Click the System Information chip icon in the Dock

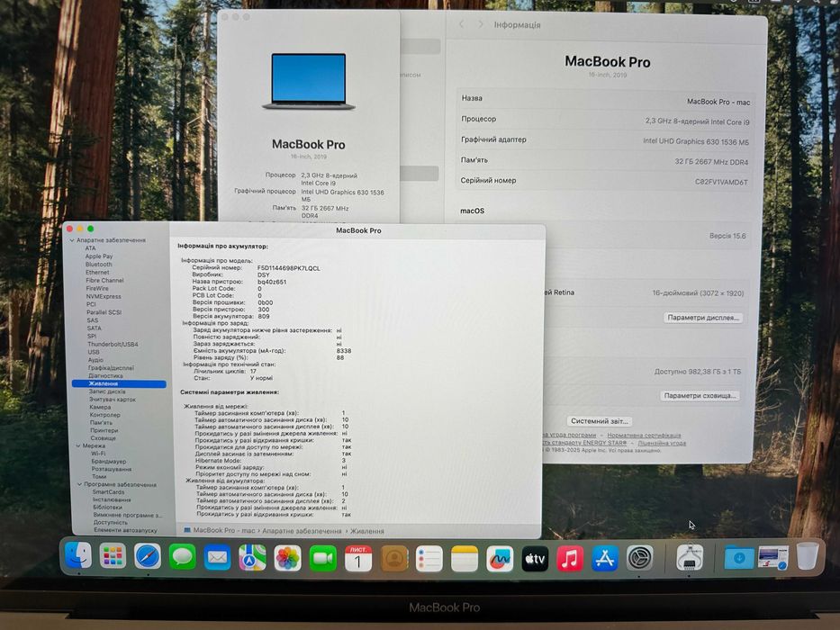coord(690,557)
